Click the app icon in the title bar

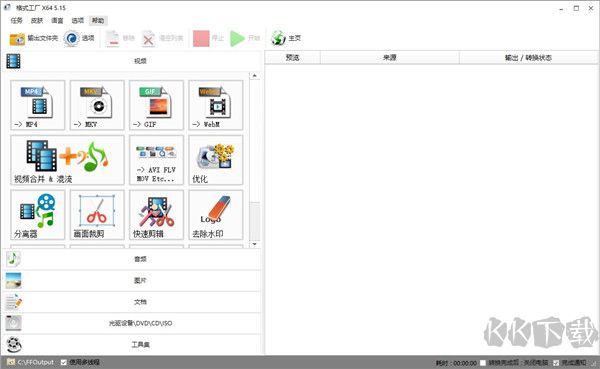click(x=7, y=7)
